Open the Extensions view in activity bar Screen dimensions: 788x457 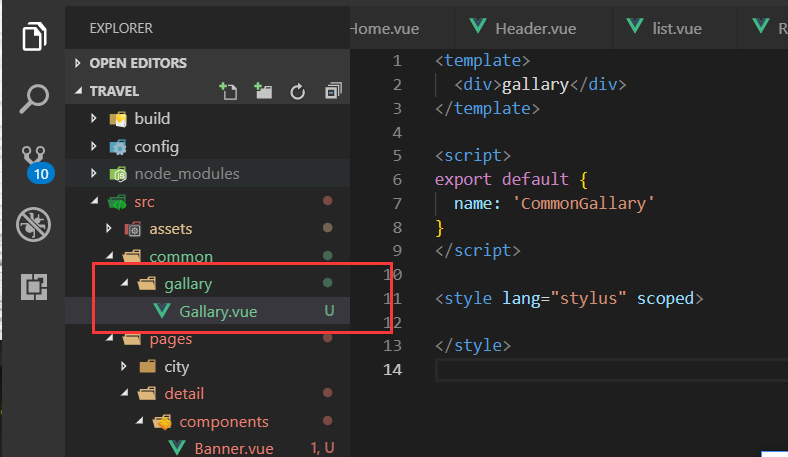(x=34, y=287)
